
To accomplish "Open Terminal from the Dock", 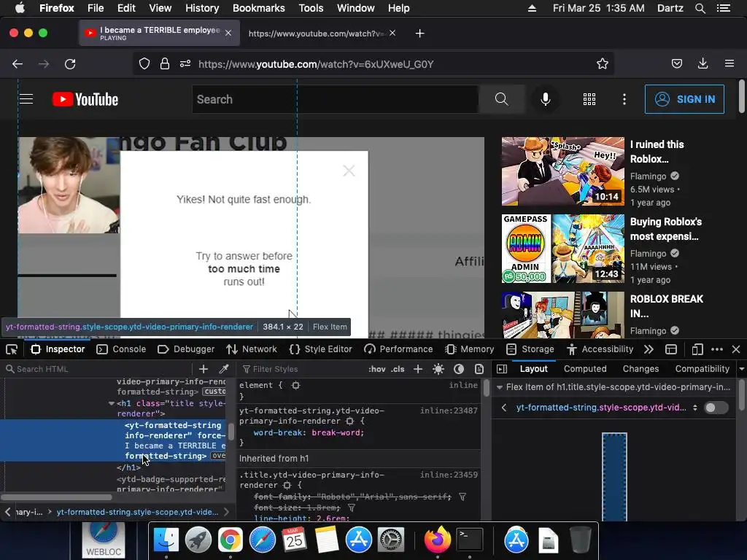I will (x=470, y=540).
